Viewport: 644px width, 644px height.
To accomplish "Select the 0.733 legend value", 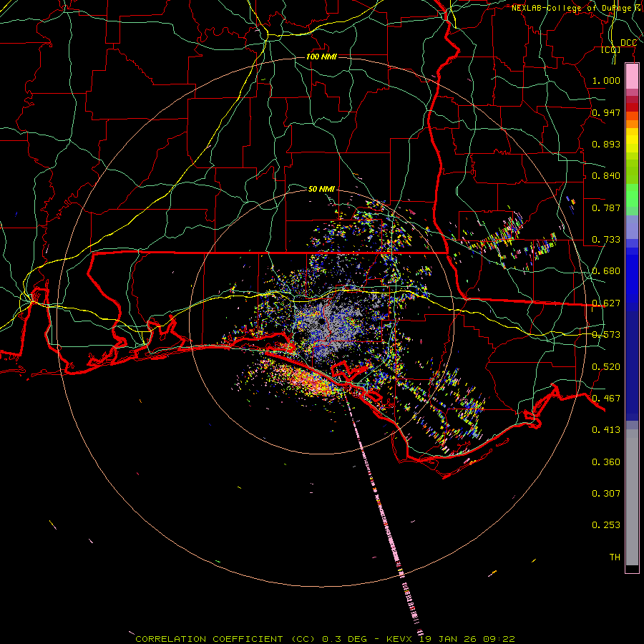I will coord(606,240).
